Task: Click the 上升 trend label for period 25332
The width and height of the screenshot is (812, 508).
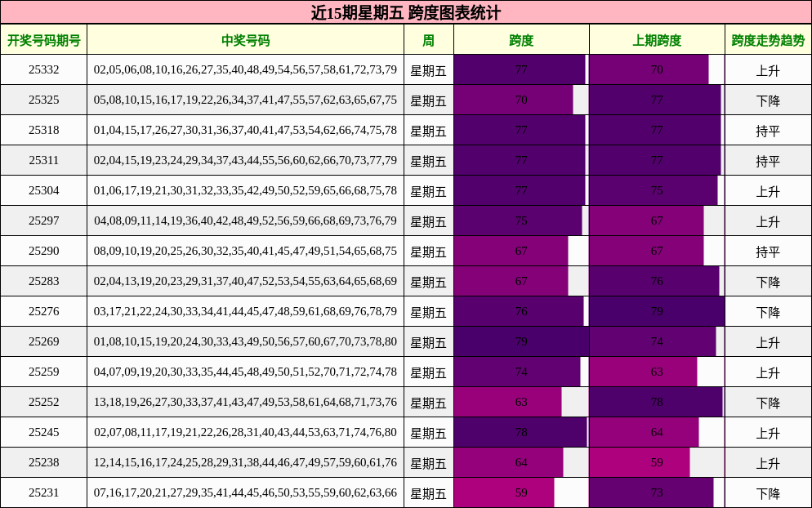Action: point(768,70)
